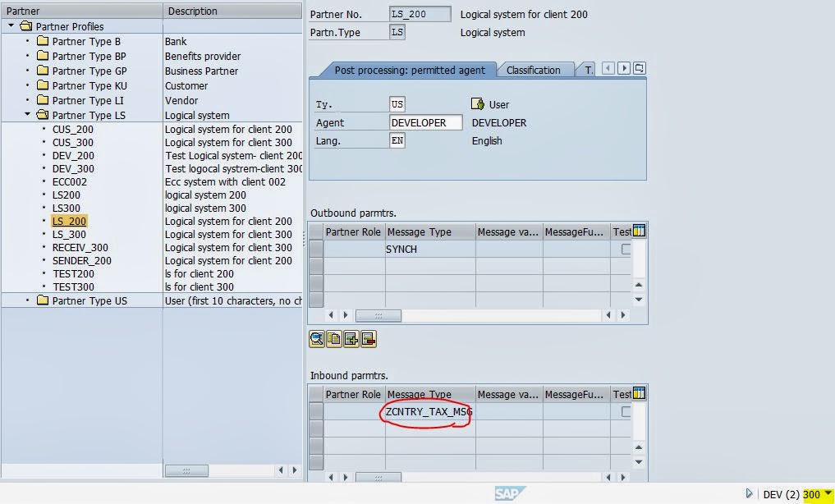Click the Partner Type US folder icon
835x504 pixels.
(x=43, y=300)
